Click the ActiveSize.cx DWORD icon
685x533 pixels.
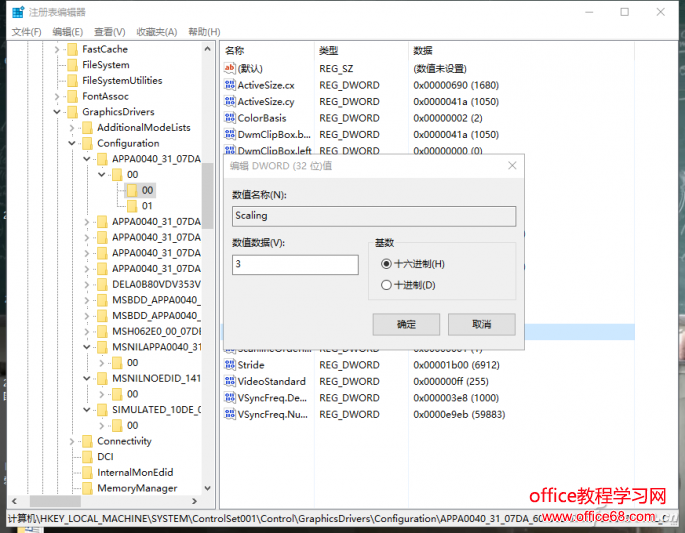click(230, 85)
